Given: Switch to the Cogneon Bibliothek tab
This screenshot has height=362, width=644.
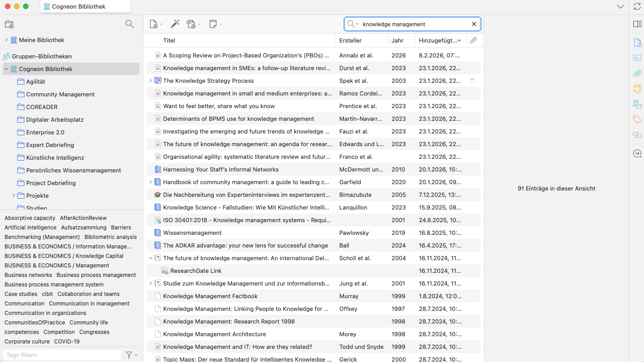Looking at the screenshot, I should [85, 6].
